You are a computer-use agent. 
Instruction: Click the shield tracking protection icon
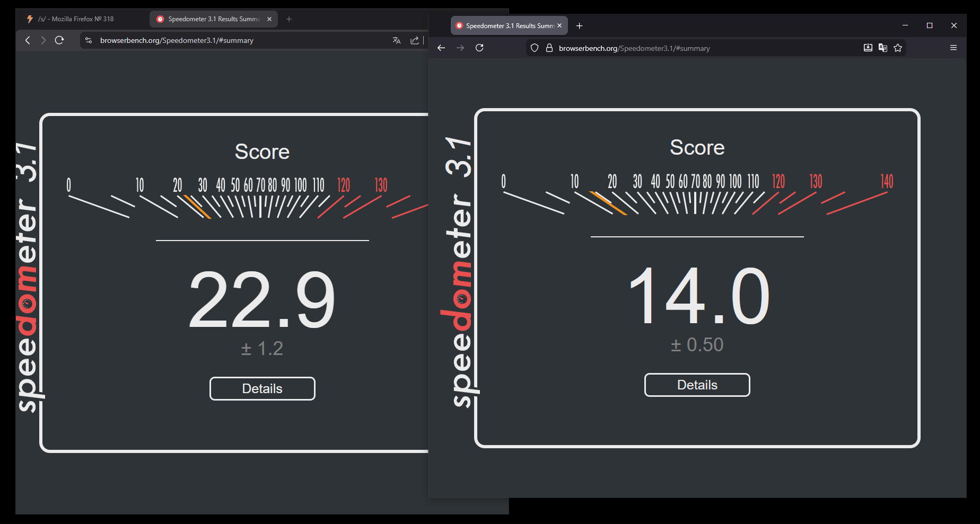click(x=535, y=48)
